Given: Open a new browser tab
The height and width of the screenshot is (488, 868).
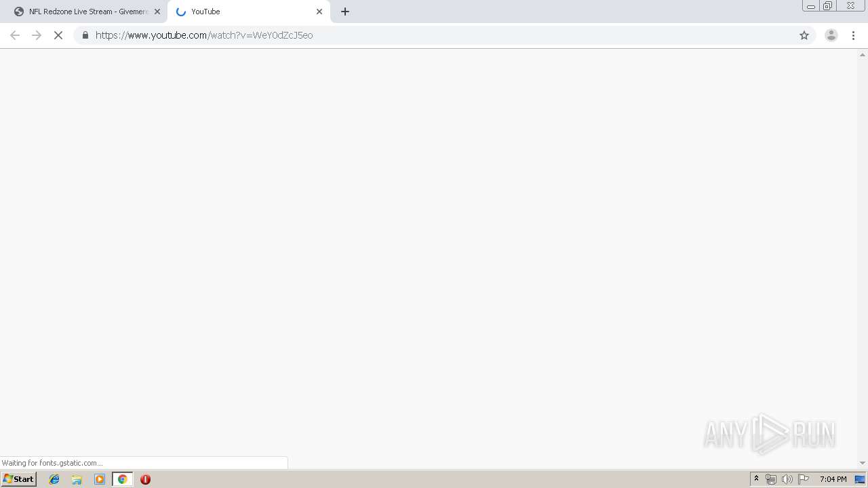Looking at the screenshot, I should pos(345,12).
